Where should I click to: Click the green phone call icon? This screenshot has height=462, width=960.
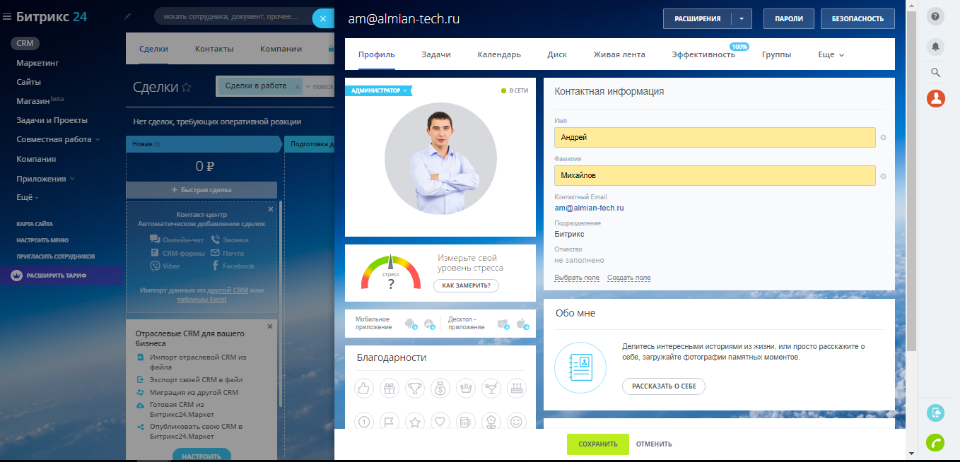coord(936,442)
